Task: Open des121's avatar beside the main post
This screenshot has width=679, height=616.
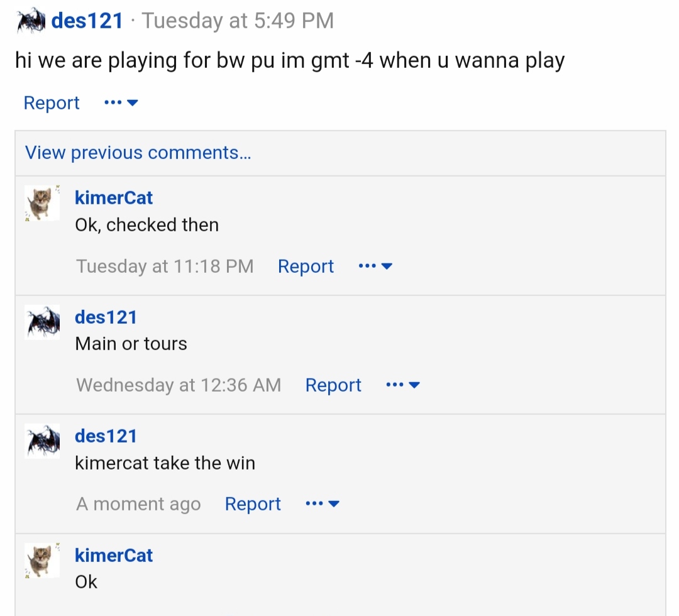Action: [31, 21]
